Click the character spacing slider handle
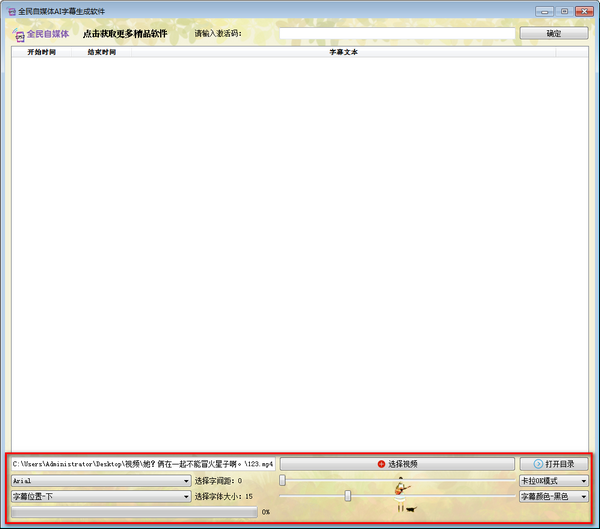The width and height of the screenshot is (600, 529). tap(283, 481)
